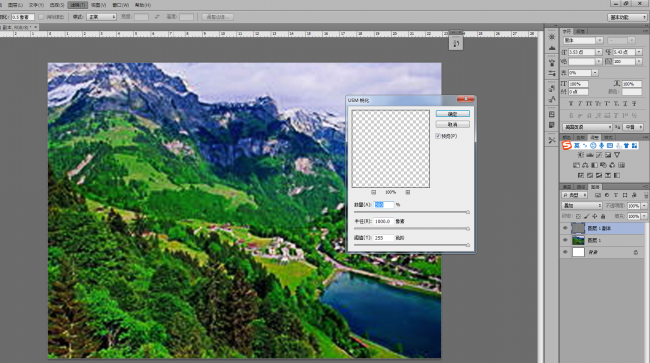The height and width of the screenshot is (363, 650).
Task: Click the Character panel text color swatch
Action: 632,92
